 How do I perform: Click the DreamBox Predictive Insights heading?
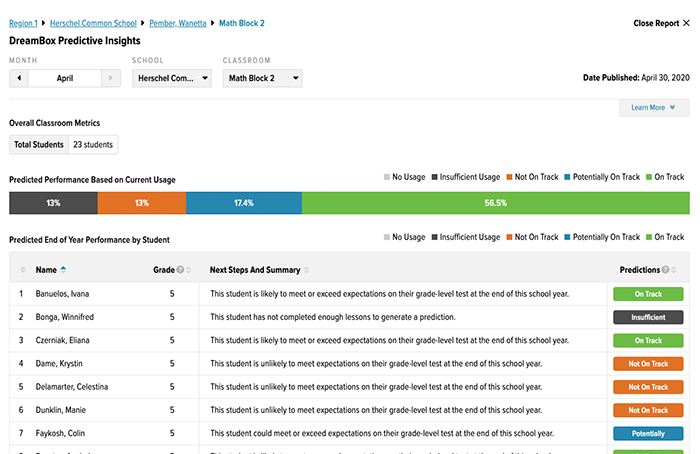[75, 41]
